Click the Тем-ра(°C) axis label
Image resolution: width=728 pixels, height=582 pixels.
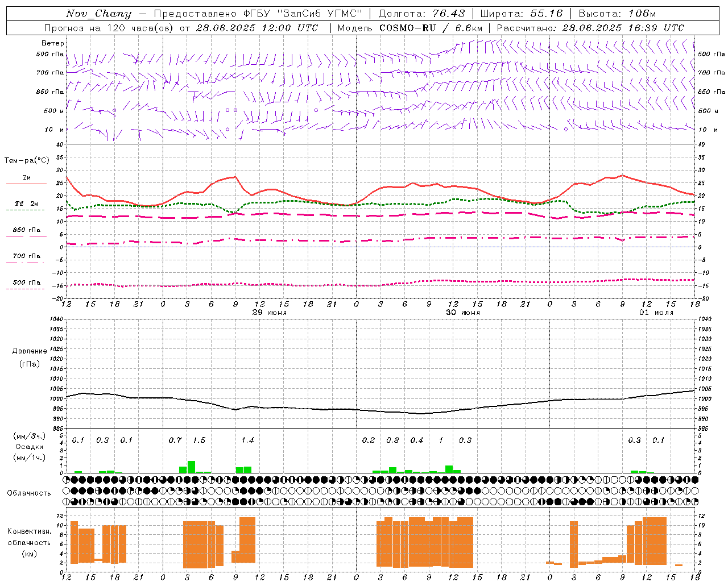27,161
